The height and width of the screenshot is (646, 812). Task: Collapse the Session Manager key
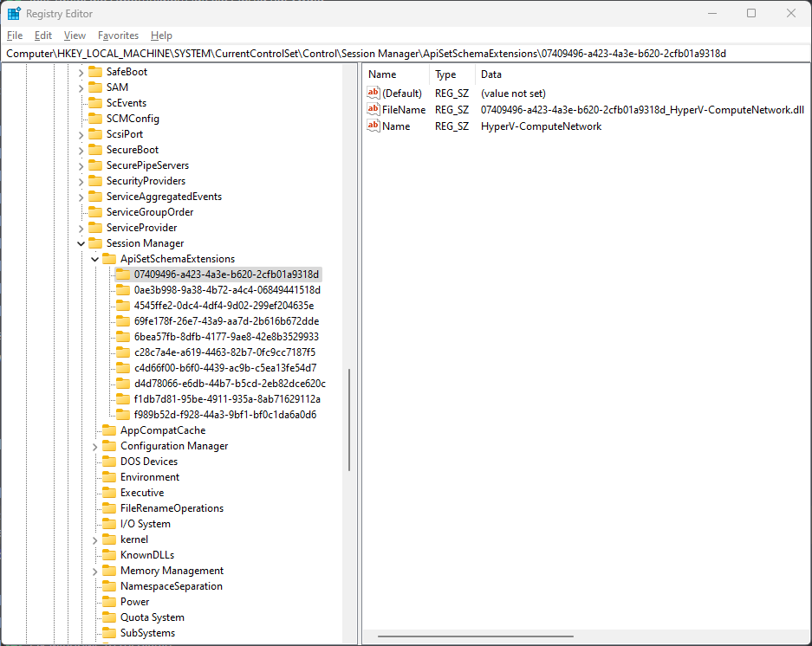81,244
